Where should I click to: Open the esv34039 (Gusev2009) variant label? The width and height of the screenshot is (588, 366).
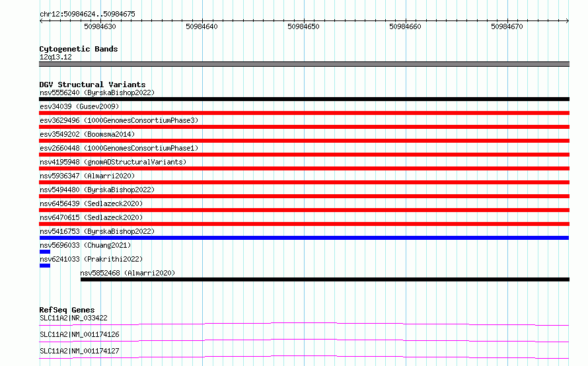[79, 106]
